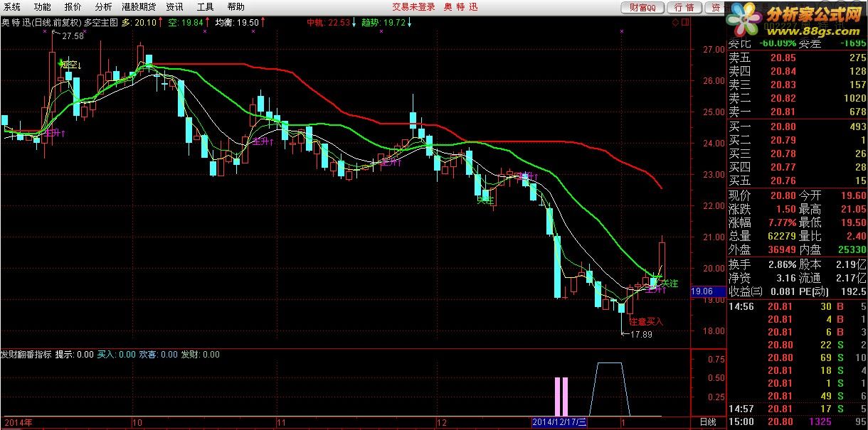This screenshot has height=430, width=868.
Task: Switch to the 行情 button
Action: (x=684, y=8)
